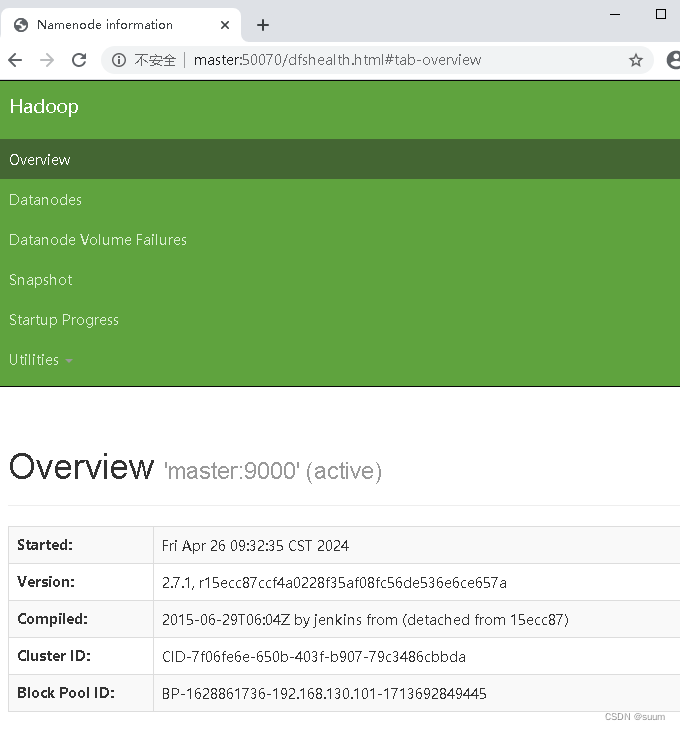Screen dimensions: 680x730
Task: Open the browser profile avatar
Action: 673,60
